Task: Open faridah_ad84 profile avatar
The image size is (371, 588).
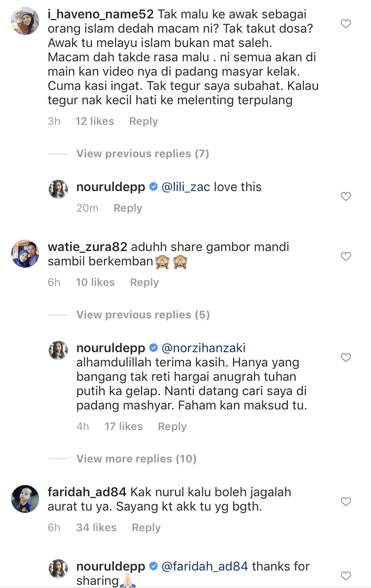Action: tap(25, 499)
